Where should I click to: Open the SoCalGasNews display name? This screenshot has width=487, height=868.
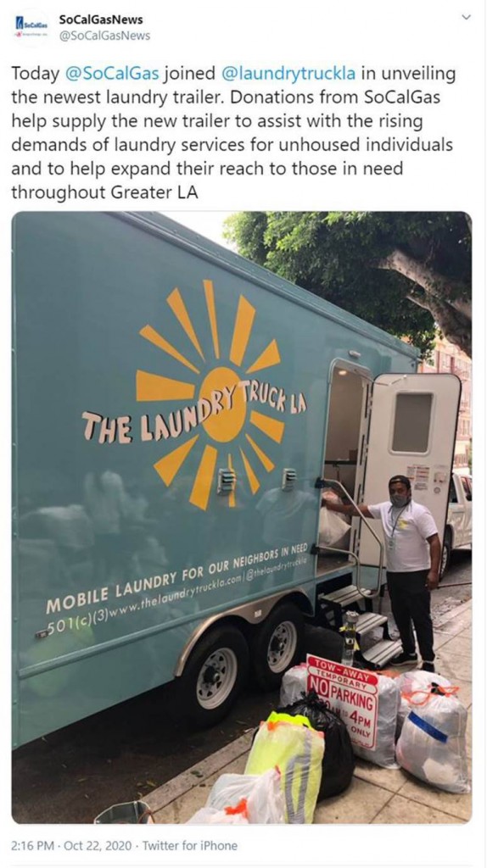point(101,20)
